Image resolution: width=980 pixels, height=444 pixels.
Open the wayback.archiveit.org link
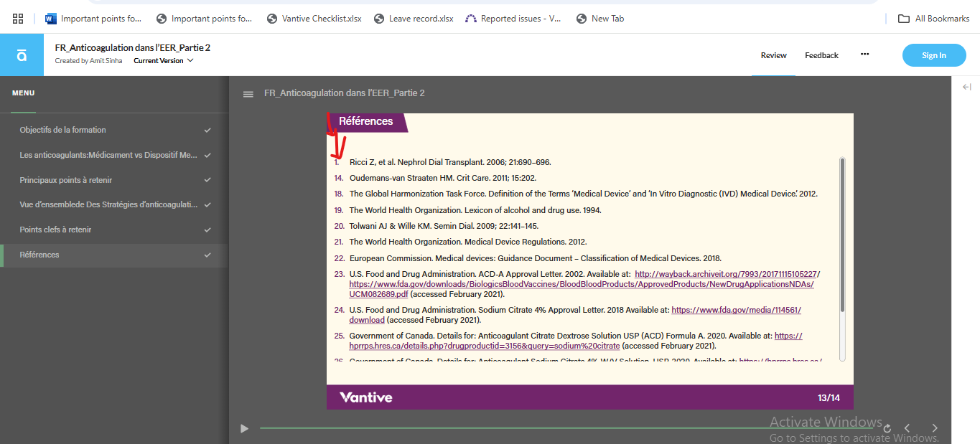click(x=726, y=274)
